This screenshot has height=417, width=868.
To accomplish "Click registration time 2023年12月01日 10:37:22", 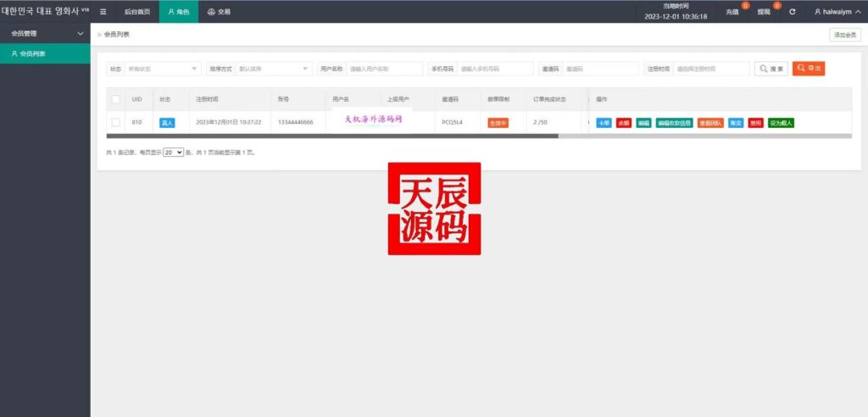I will [229, 122].
